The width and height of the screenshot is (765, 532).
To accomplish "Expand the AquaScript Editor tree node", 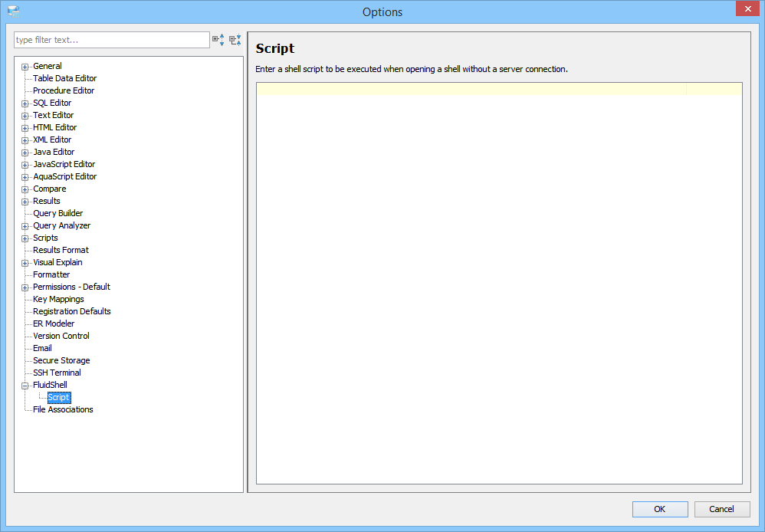I will [25, 177].
